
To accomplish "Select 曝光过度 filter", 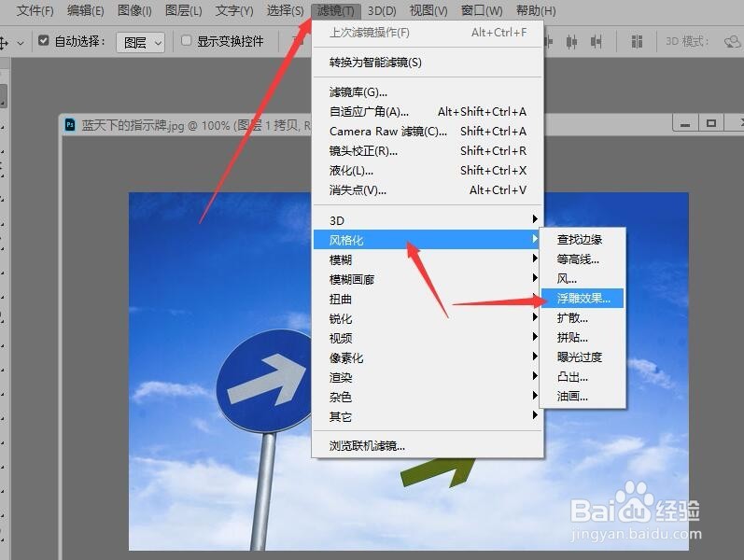I will tap(583, 357).
